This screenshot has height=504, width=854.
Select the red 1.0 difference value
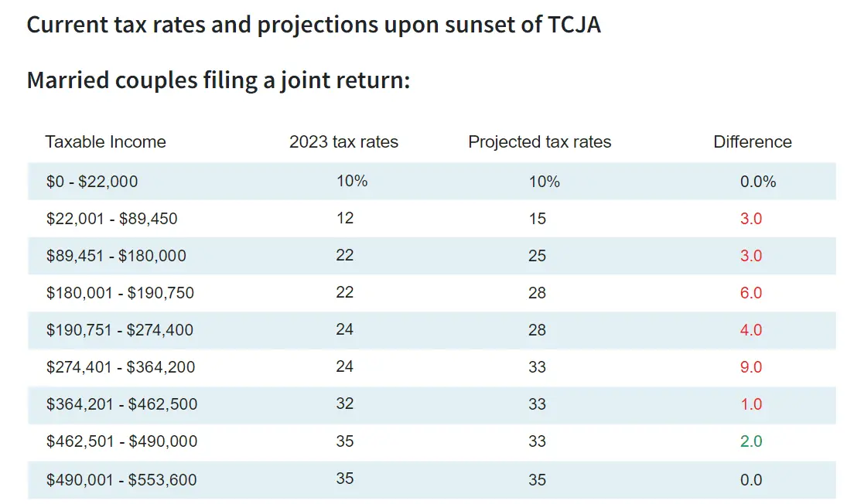(x=751, y=404)
